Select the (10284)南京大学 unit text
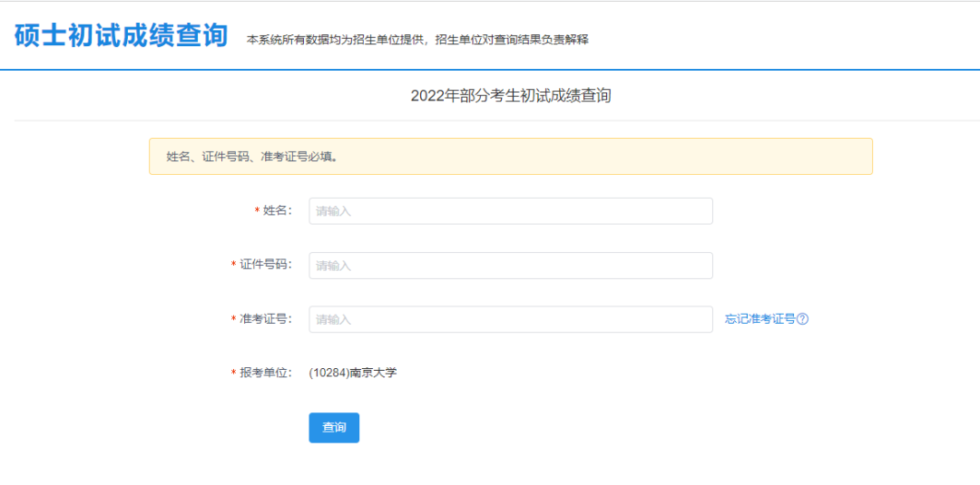980x485 pixels. click(x=352, y=373)
